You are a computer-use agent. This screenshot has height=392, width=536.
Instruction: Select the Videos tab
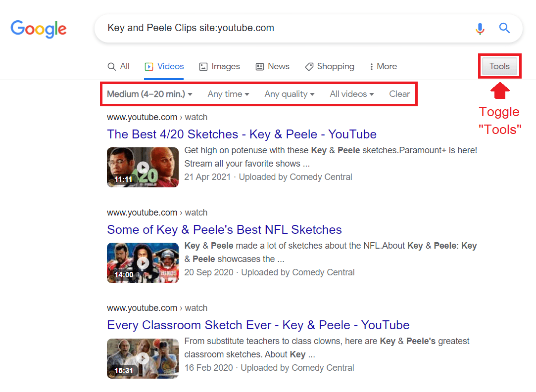pyautogui.click(x=164, y=66)
